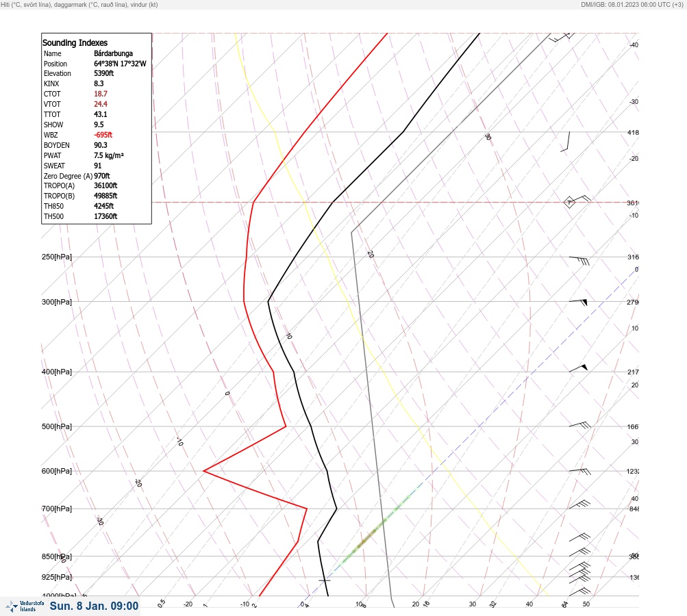Click the KINX value 8.3
This screenshot has width=687, height=616.
pos(99,84)
